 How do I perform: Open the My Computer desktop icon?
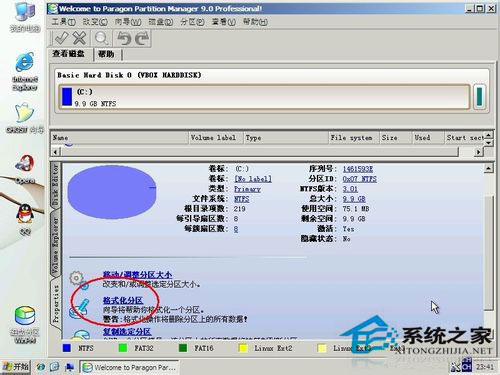[x=25, y=17]
